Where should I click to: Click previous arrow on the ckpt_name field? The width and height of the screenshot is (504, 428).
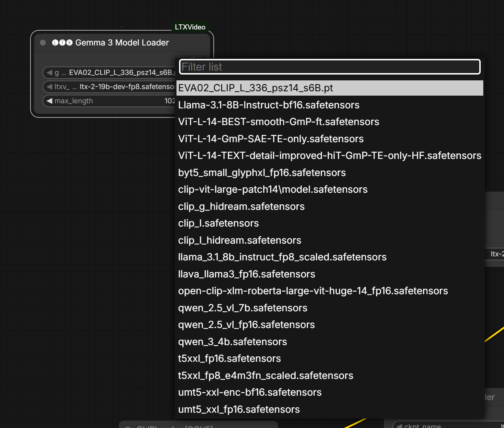click(x=399, y=426)
